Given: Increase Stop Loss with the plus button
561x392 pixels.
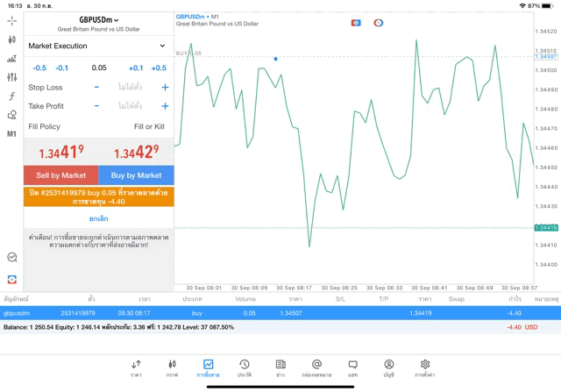Looking at the screenshot, I should coord(165,88).
